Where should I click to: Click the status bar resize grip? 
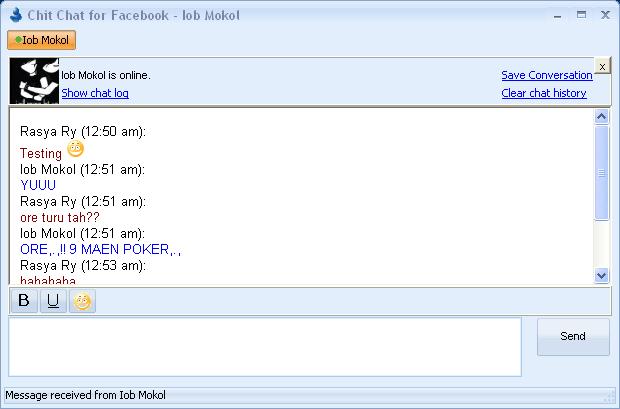pyautogui.click(x=611, y=397)
